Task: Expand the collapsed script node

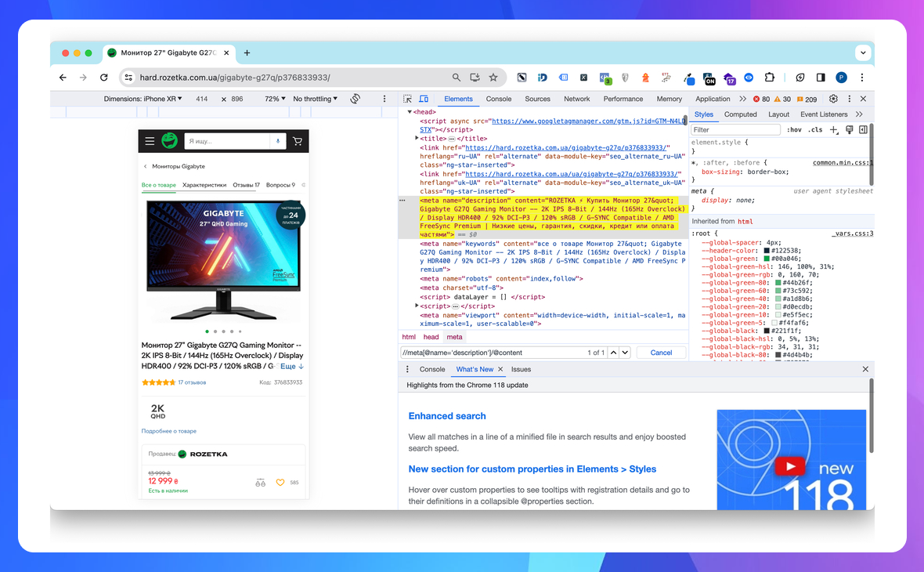Action: 417,306
